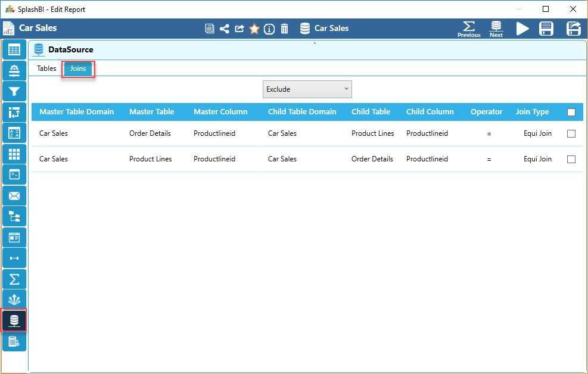Open the width spacing sidebar icon
The image size is (588, 374).
[14, 258]
